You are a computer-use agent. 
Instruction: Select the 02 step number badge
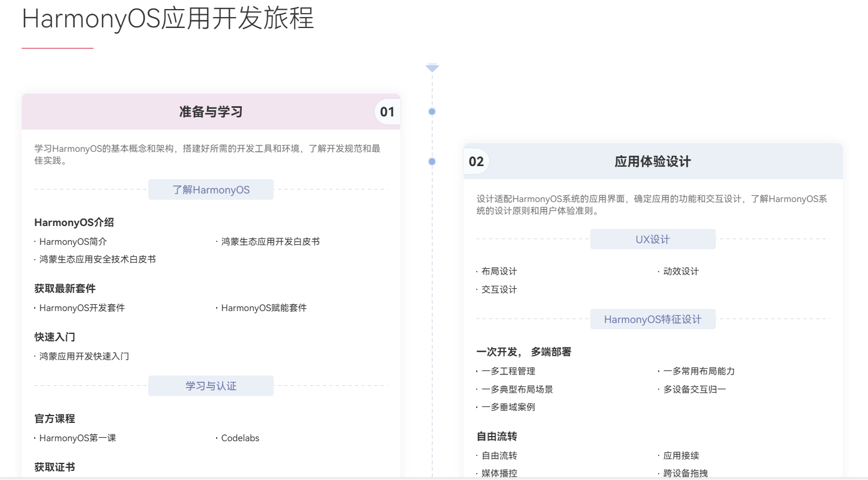[x=476, y=162]
